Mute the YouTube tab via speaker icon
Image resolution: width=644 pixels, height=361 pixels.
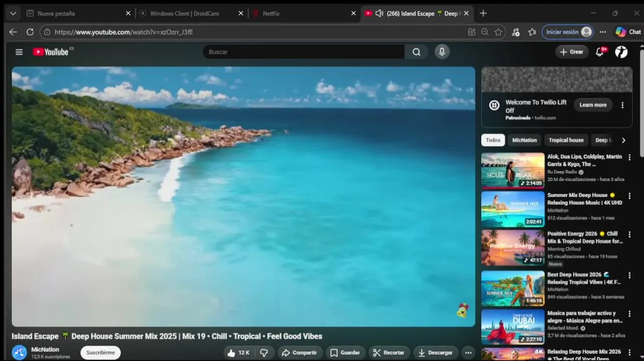379,14
